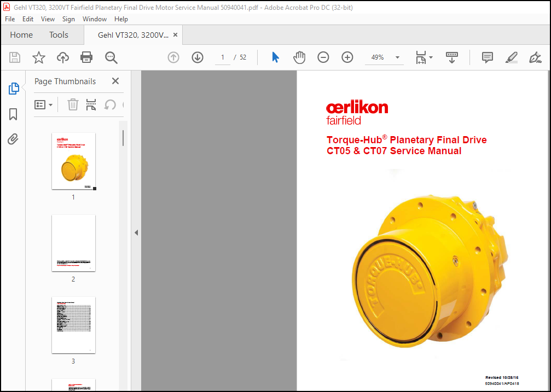Open the Attachments paperclip icon
The height and width of the screenshot is (392, 551).
(x=13, y=139)
